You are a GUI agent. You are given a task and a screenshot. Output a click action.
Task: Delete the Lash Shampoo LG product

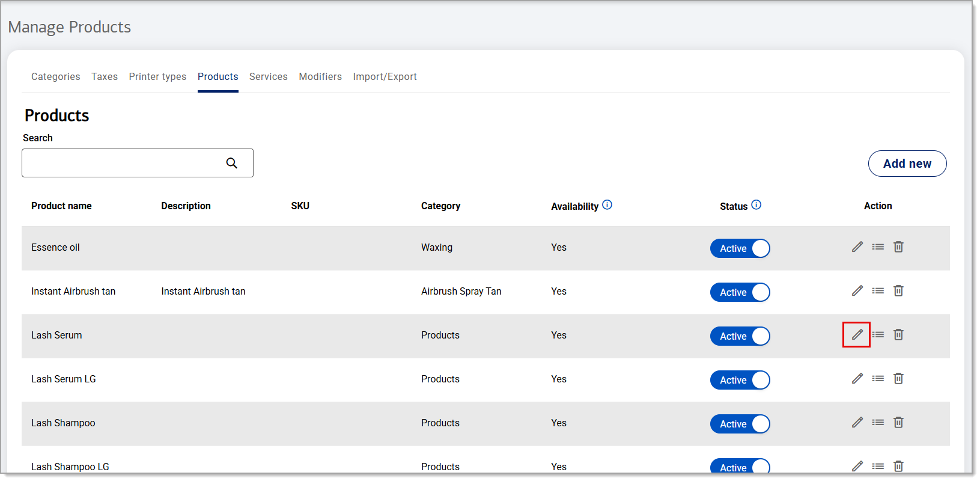click(898, 467)
